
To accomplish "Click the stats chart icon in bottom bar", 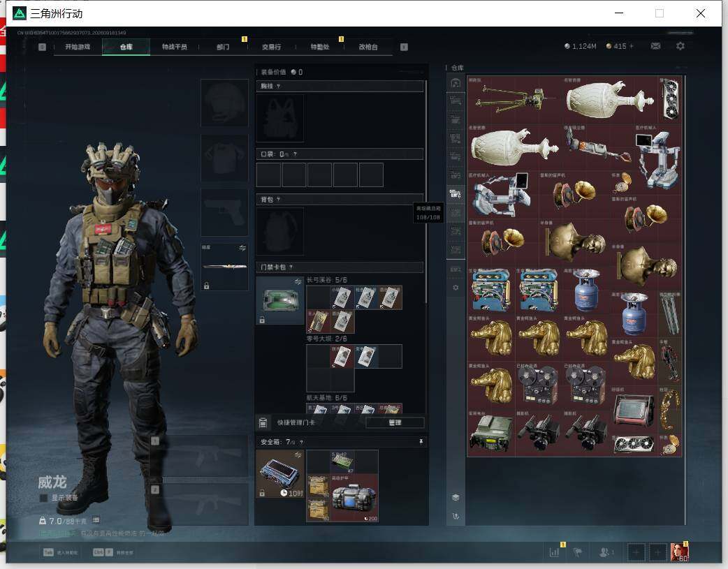I will click(x=554, y=552).
